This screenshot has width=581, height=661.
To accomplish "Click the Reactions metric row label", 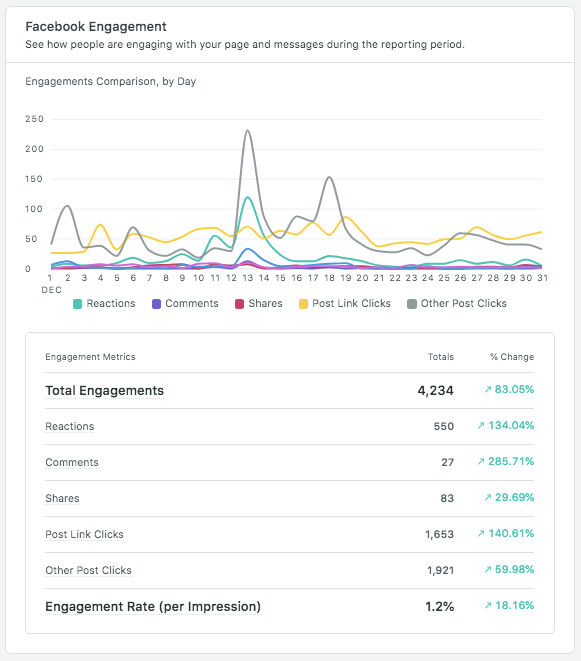I will click(x=70, y=427).
